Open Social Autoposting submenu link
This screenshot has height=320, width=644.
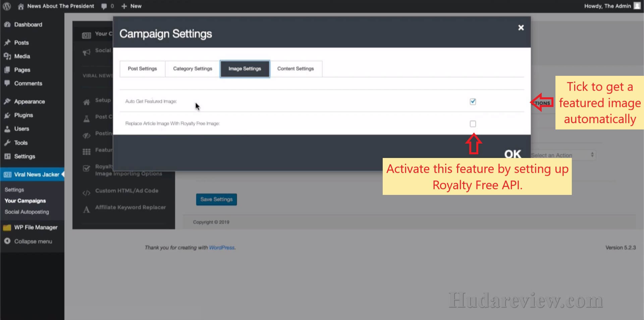tap(27, 212)
